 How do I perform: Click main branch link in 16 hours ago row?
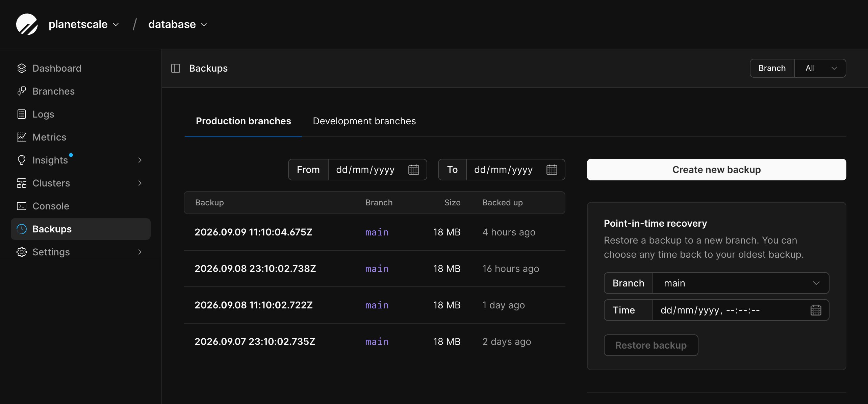tap(377, 269)
